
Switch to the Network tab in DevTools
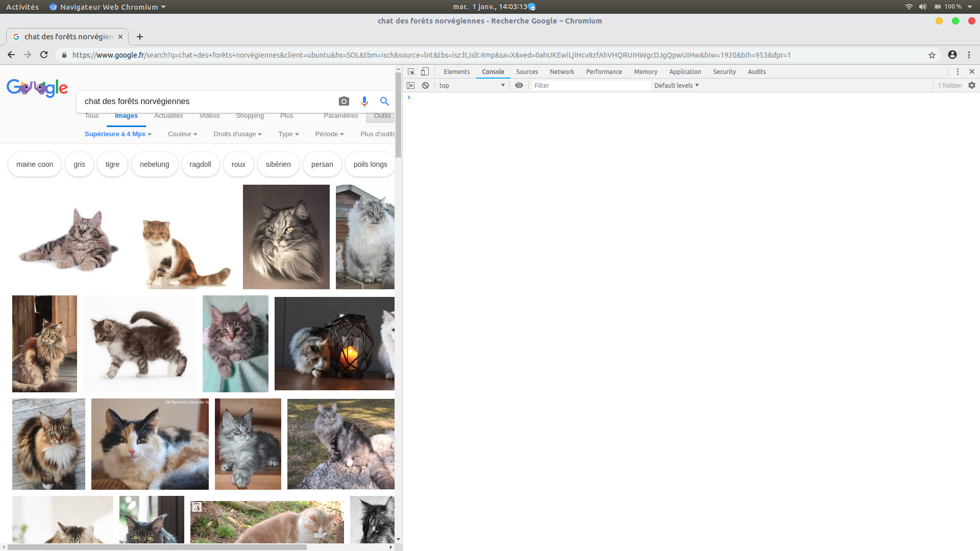click(x=561, y=72)
